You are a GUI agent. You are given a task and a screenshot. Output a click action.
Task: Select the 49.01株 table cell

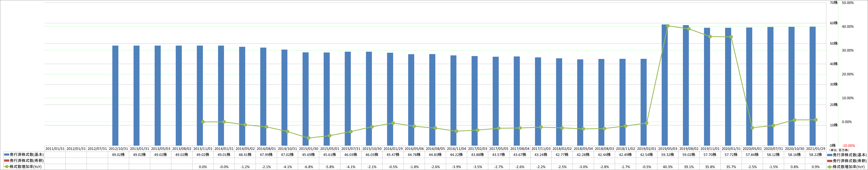click(x=224, y=155)
